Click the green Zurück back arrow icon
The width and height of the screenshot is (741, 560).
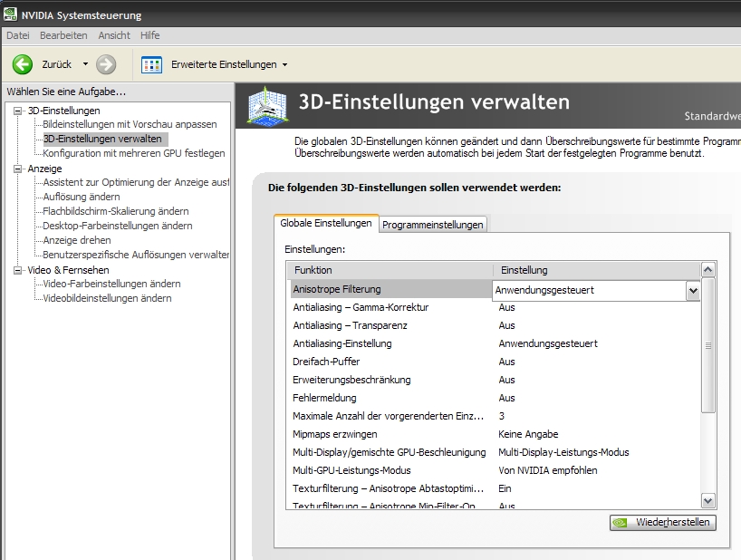(x=23, y=64)
